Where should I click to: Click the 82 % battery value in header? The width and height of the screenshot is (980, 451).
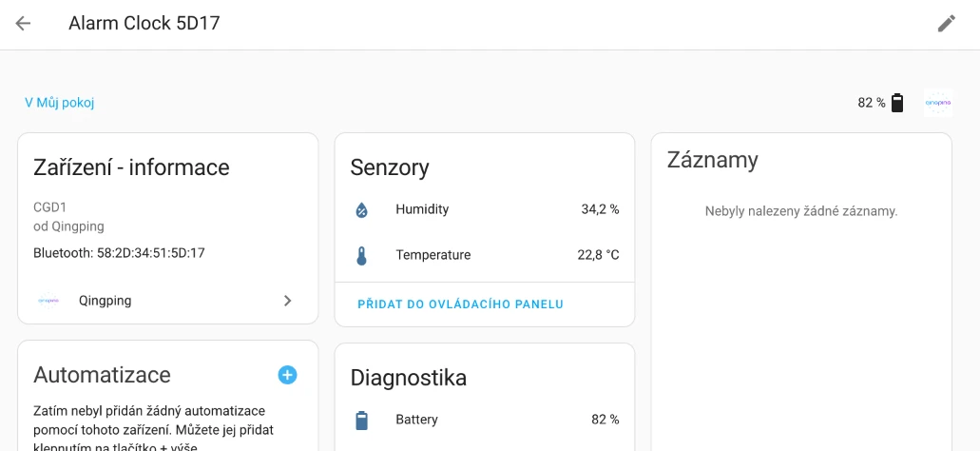[x=871, y=103]
